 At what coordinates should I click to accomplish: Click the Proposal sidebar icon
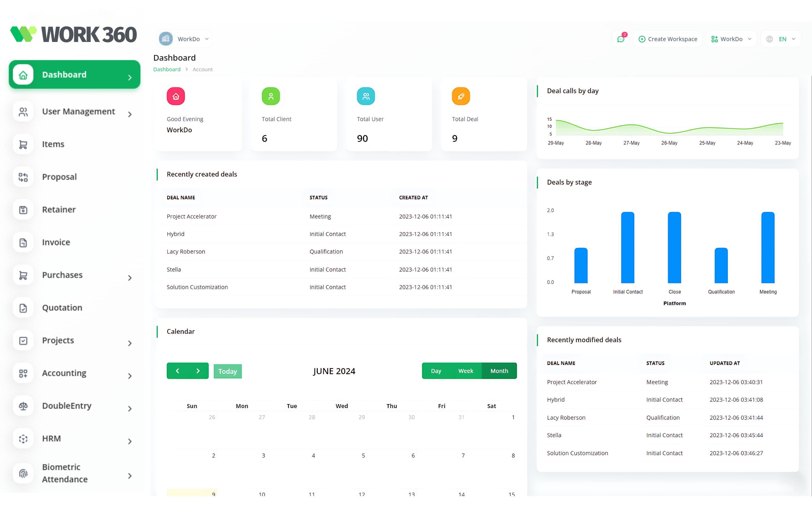23,177
